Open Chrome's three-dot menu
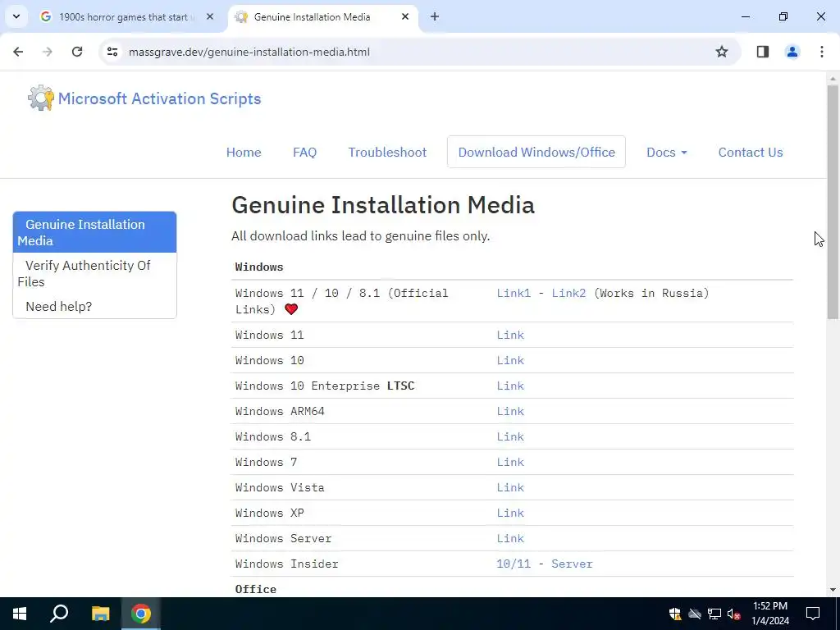Viewport: 840px width, 630px height. (822, 52)
